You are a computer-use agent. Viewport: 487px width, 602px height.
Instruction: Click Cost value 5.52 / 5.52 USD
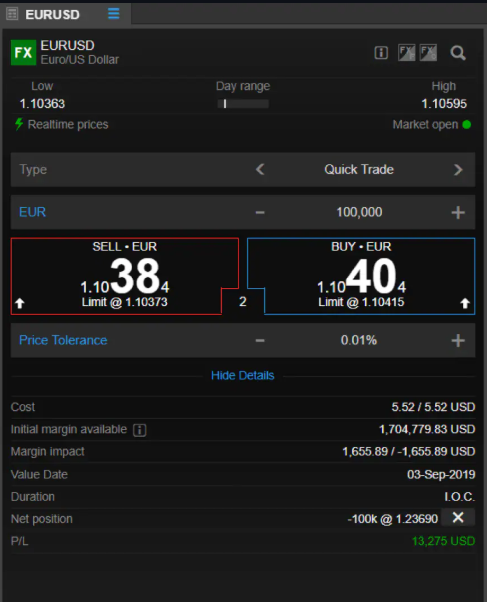[x=433, y=407]
